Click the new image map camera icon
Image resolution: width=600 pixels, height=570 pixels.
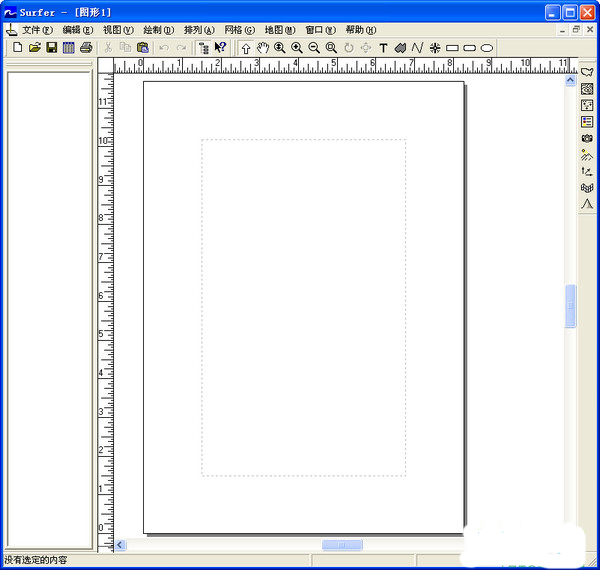coord(587,138)
